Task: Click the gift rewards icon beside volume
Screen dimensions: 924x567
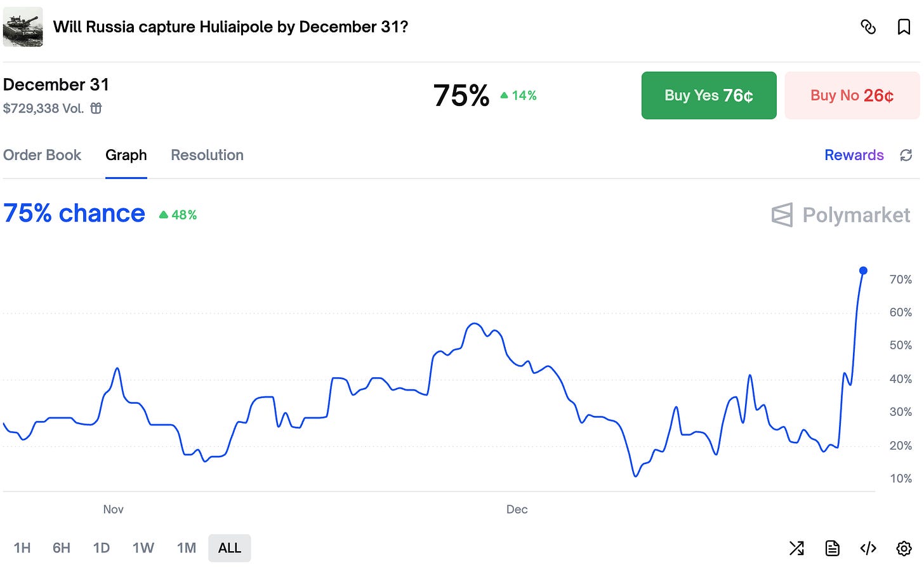Action: [x=96, y=108]
